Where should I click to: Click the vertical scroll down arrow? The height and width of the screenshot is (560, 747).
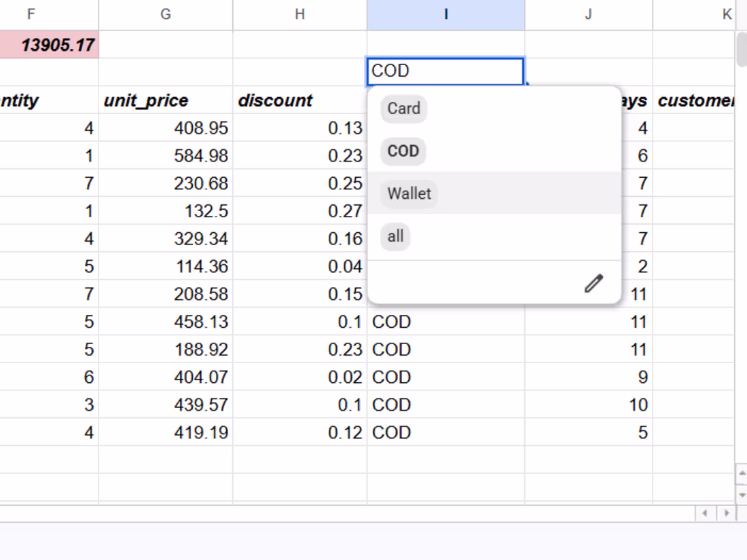[x=742, y=495]
